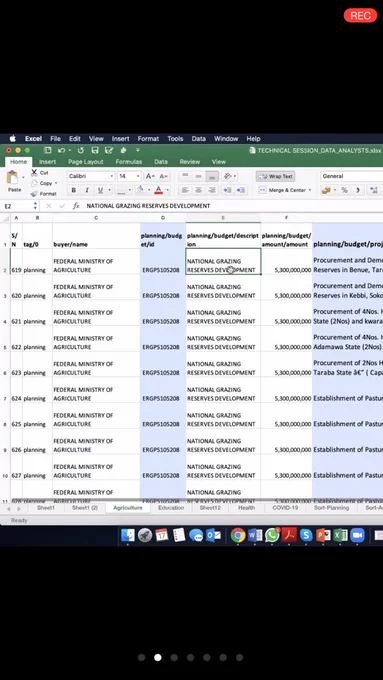Toggle center horizontal text alignment

[x=199, y=190]
